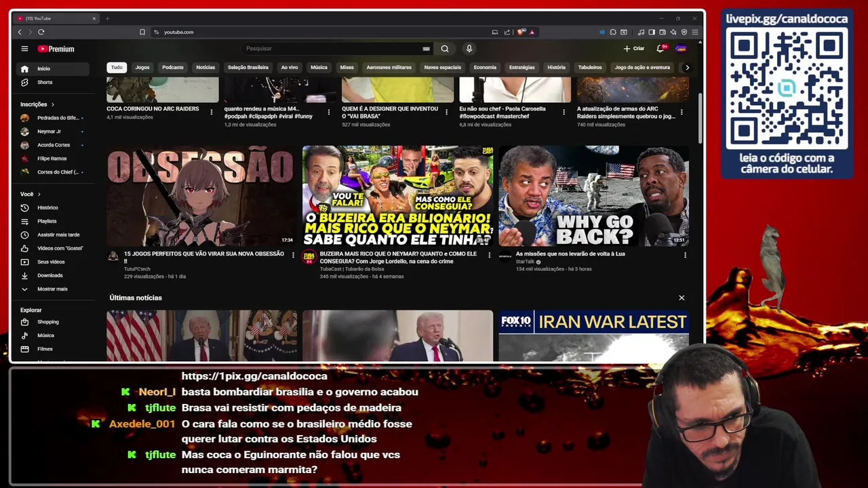Open the on-screen keyboard icon in the search box
The image size is (868, 488).
(x=426, y=49)
